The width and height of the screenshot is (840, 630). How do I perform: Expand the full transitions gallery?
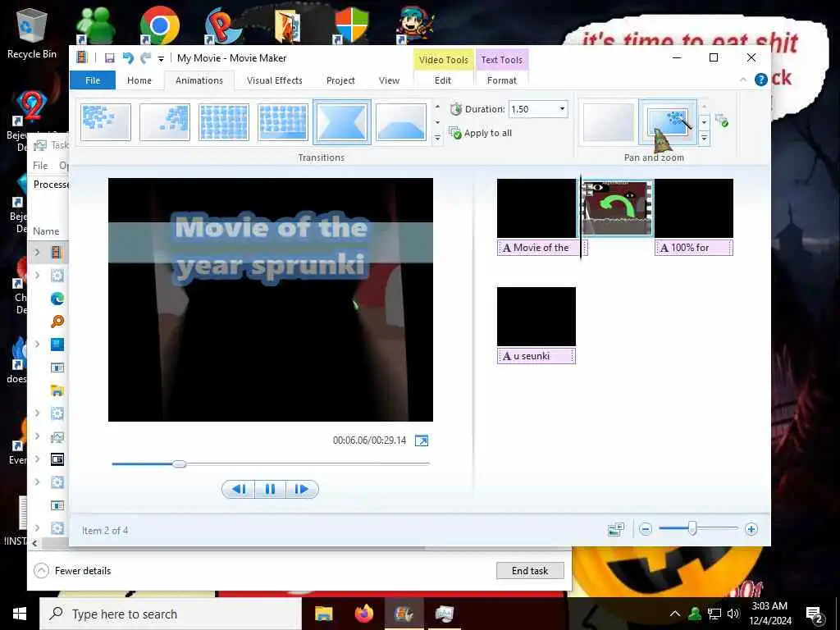tap(438, 138)
